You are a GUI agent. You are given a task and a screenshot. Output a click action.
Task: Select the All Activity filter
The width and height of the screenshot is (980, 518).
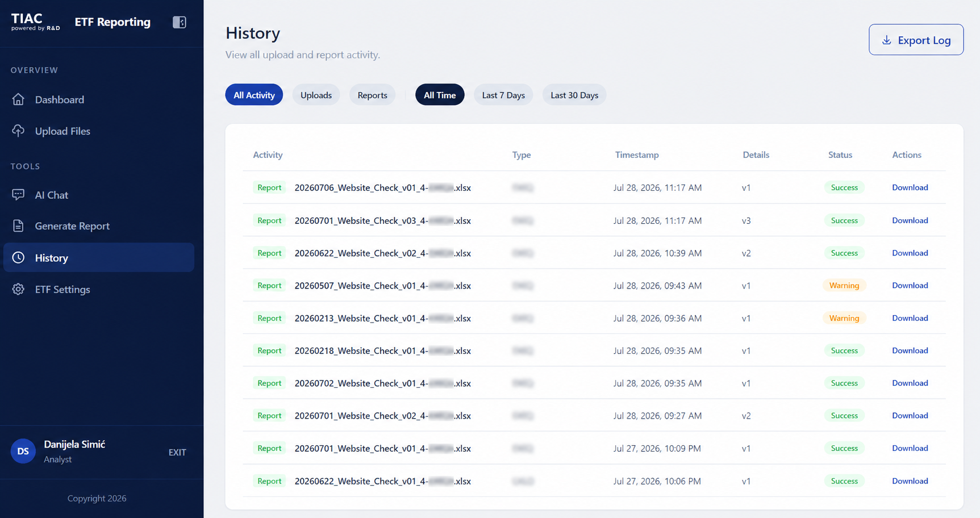click(254, 95)
